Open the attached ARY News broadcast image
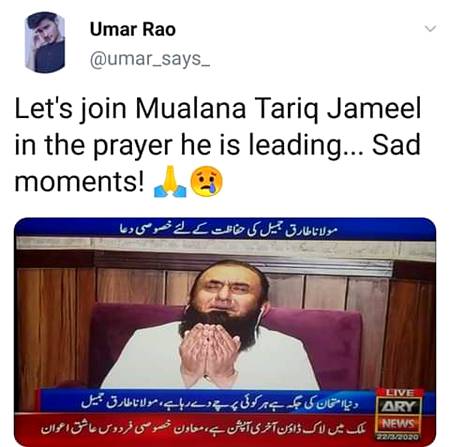 [x=225, y=332]
